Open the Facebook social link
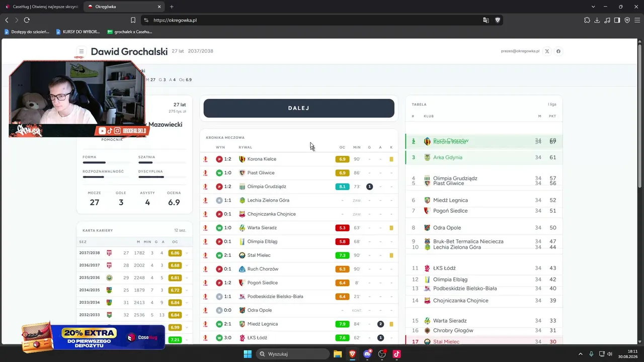 (x=558, y=51)
